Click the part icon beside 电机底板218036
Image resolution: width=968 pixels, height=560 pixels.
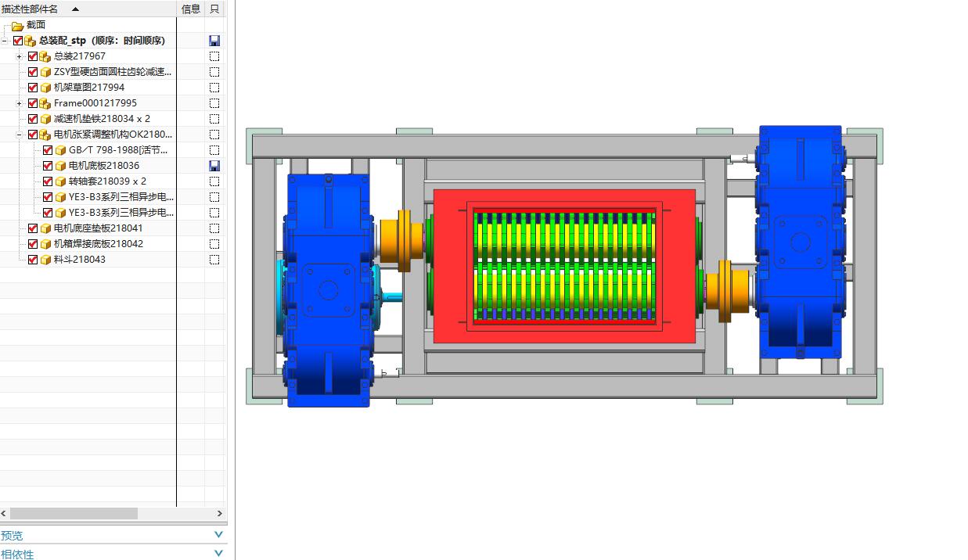click(60, 166)
